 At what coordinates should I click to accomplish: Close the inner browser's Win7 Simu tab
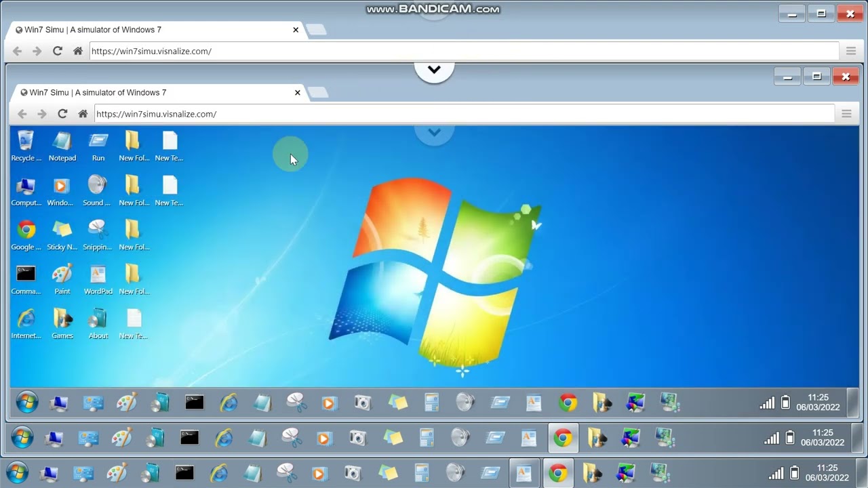point(297,93)
